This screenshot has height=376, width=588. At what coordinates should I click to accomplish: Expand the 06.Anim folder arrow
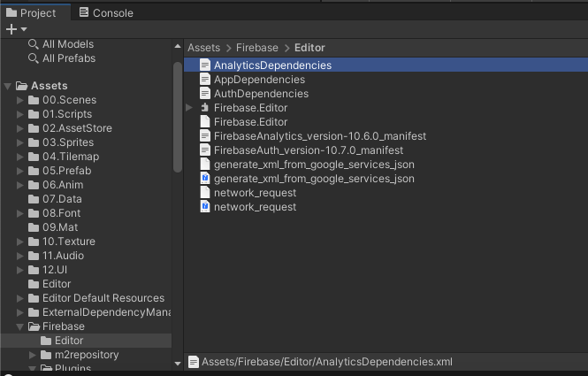(x=20, y=186)
